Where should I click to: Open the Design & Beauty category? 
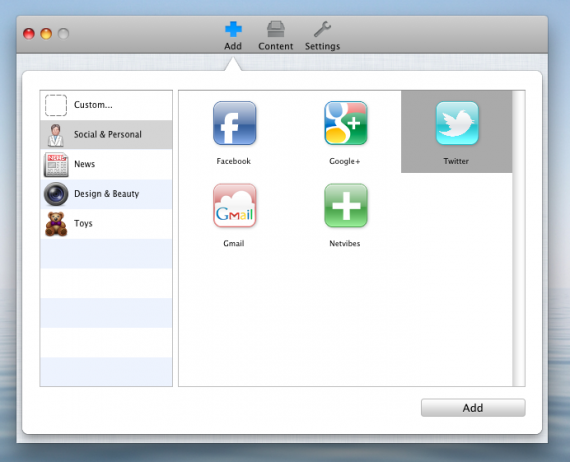click(106, 194)
